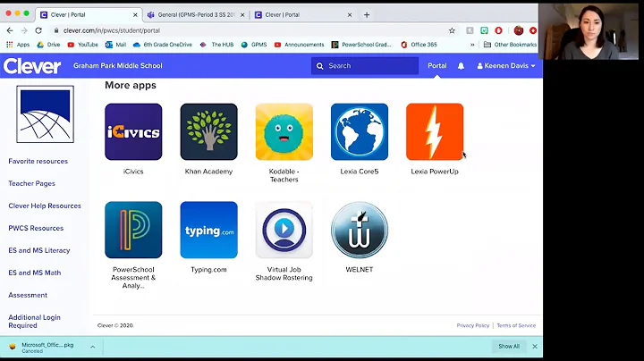Open Additional Login Required link
This screenshot has width=644, height=361.
coord(35,321)
